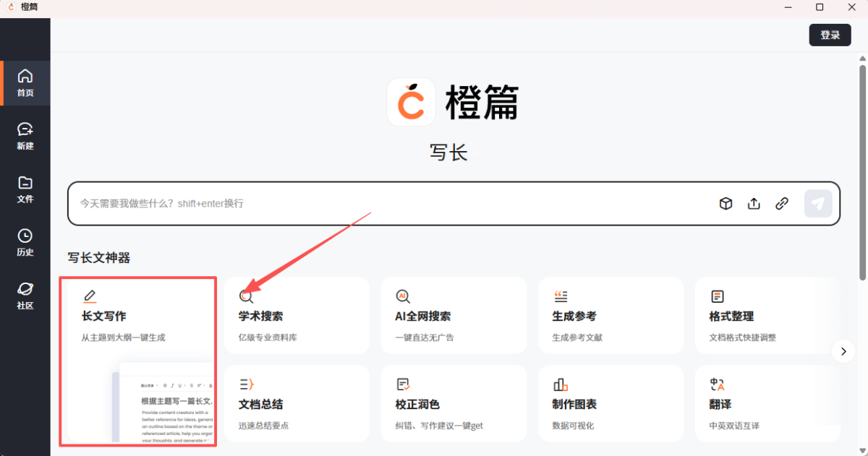Viewport: 868px width, 456px height.
Task: Open the 格式整理 formatting tool
Action: pos(767,311)
